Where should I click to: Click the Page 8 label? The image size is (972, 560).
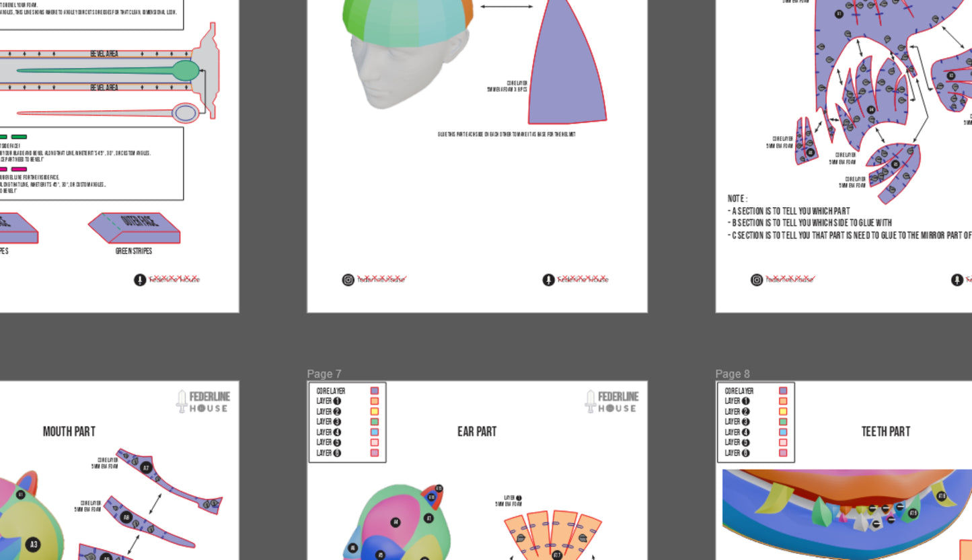733,374
